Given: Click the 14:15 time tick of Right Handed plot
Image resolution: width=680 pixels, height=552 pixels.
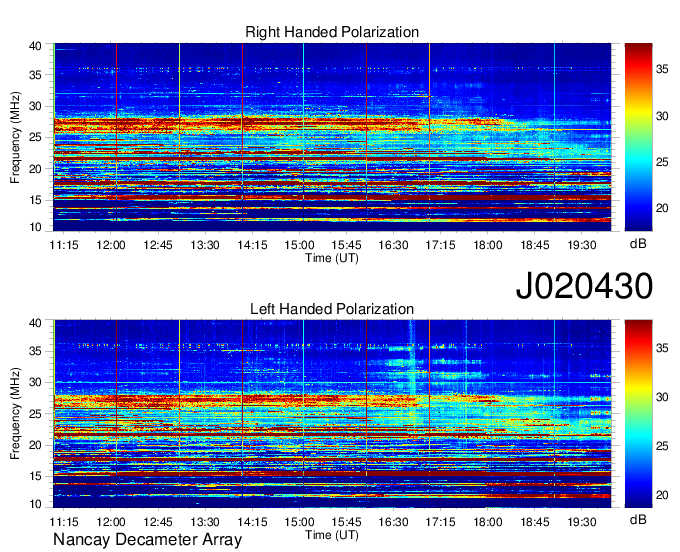Looking at the screenshot, I should [x=252, y=245].
